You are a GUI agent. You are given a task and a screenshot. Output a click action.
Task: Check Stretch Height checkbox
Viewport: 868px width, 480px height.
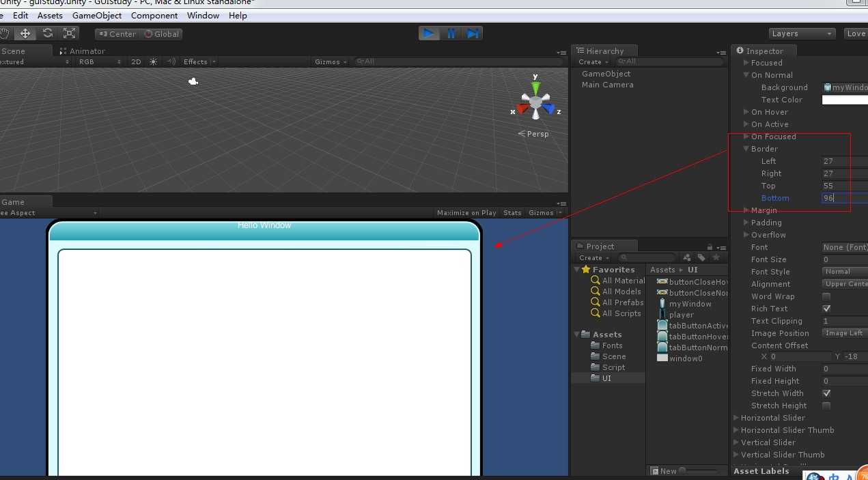tap(826, 406)
